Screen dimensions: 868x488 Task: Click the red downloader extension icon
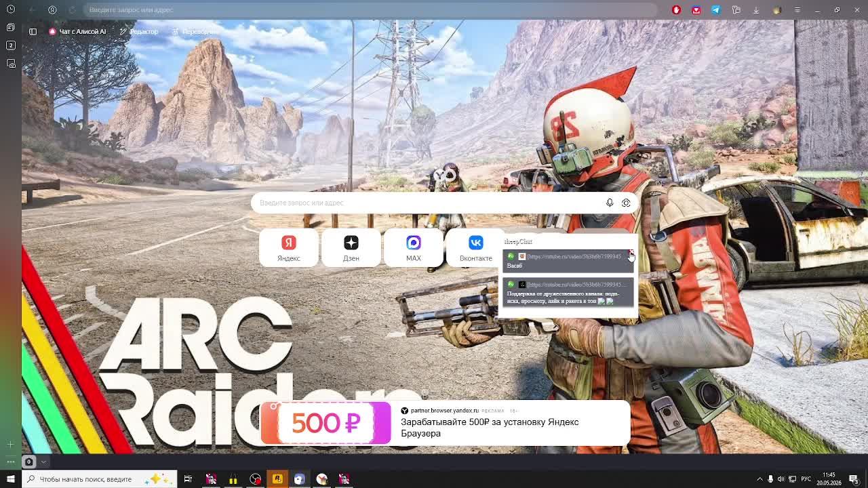coord(696,9)
